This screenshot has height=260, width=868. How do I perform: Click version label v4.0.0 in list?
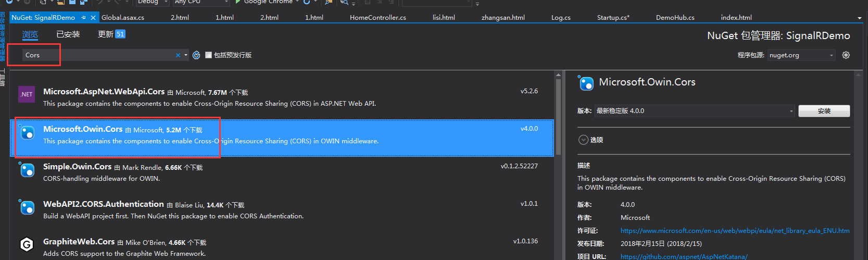click(529, 129)
